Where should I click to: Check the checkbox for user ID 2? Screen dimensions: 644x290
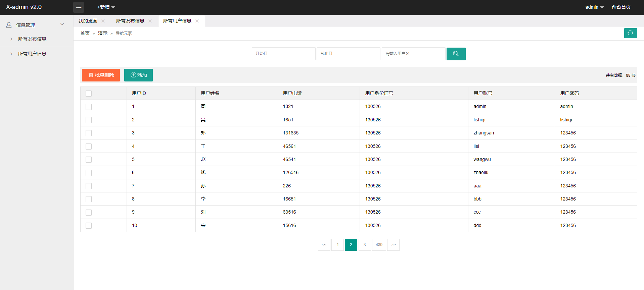(89, 120)
